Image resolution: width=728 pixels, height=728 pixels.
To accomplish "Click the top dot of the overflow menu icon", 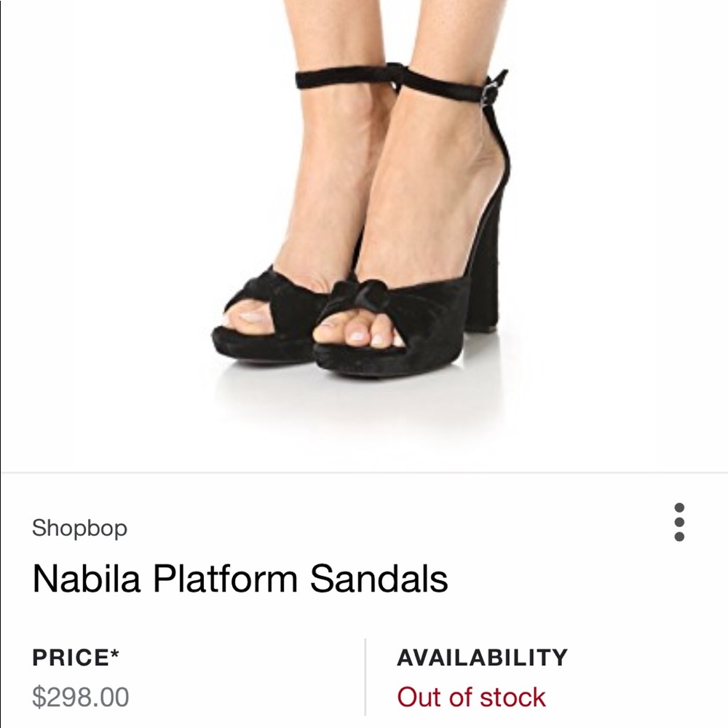I will 679,507.
